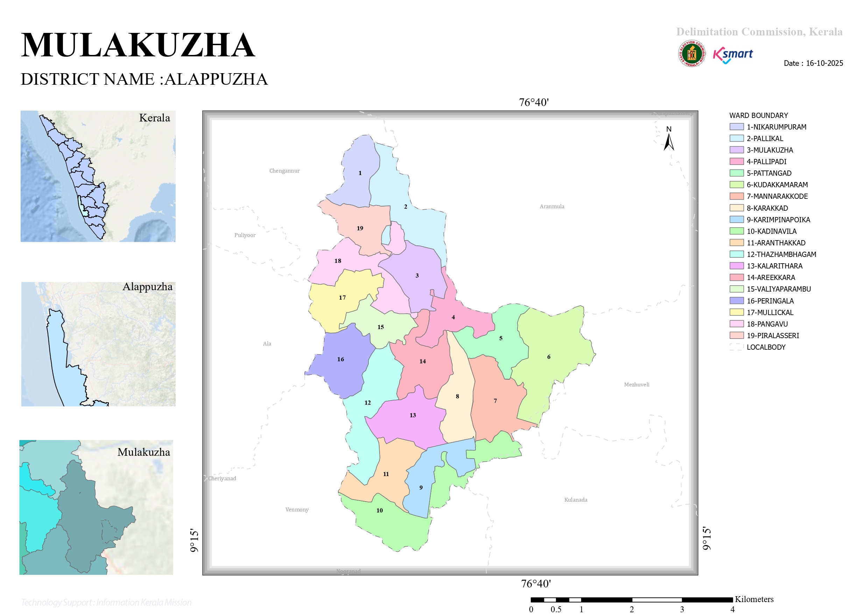Click the Cheriyanad neighbor label
This screenshot has height=614, width=868.
click(x=222, y=478)
